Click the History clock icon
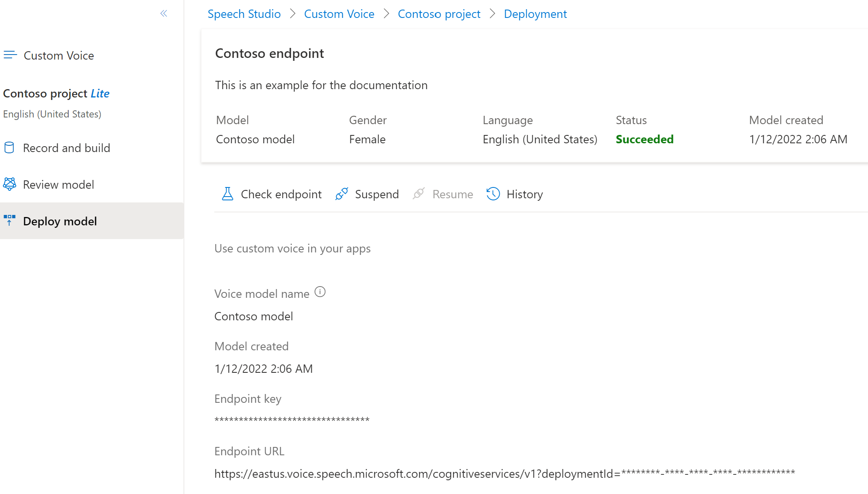This screenshot has width=868, height=494. [x=493, y=194]
